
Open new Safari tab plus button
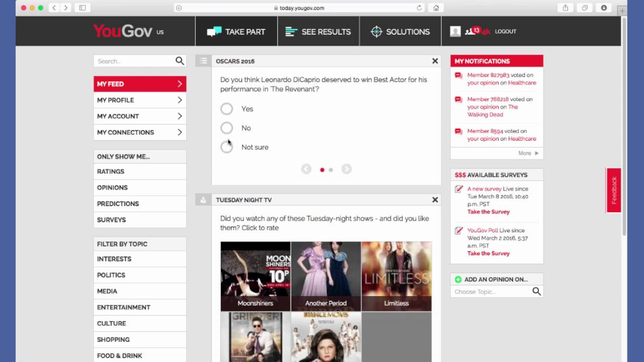click(622, 11)
